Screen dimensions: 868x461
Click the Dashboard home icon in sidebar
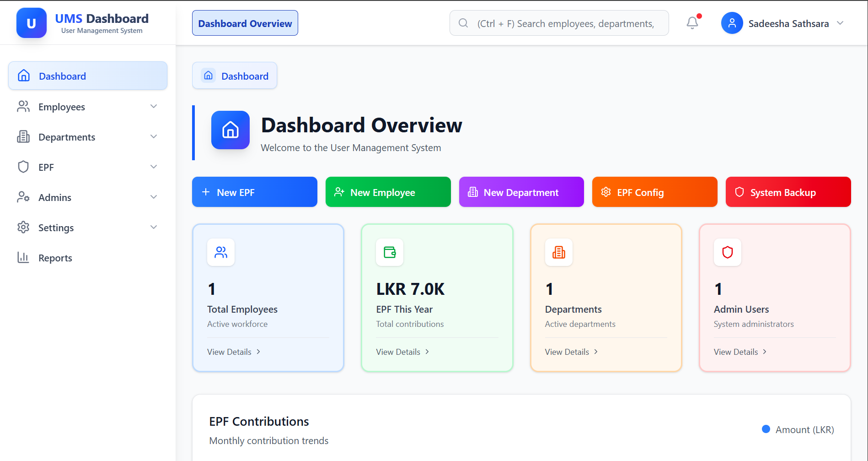click(x=24, y=76)
